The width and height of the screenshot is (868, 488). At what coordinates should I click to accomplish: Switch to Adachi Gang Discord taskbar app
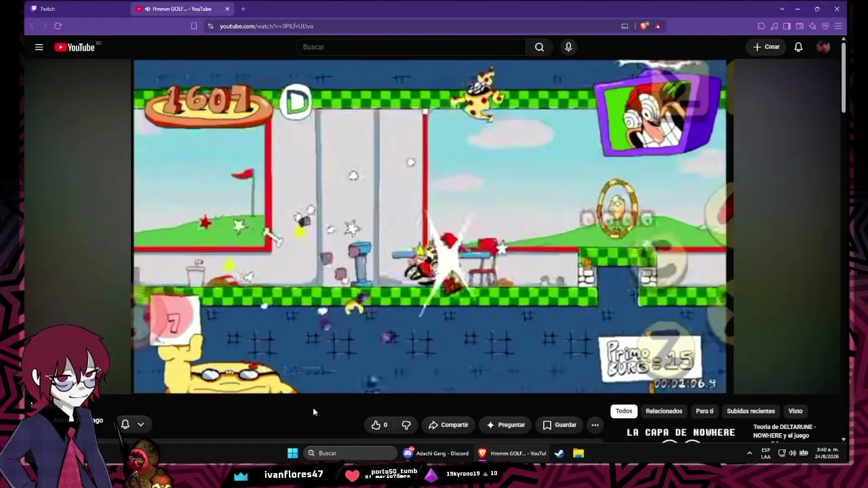[x=436, y=453]
